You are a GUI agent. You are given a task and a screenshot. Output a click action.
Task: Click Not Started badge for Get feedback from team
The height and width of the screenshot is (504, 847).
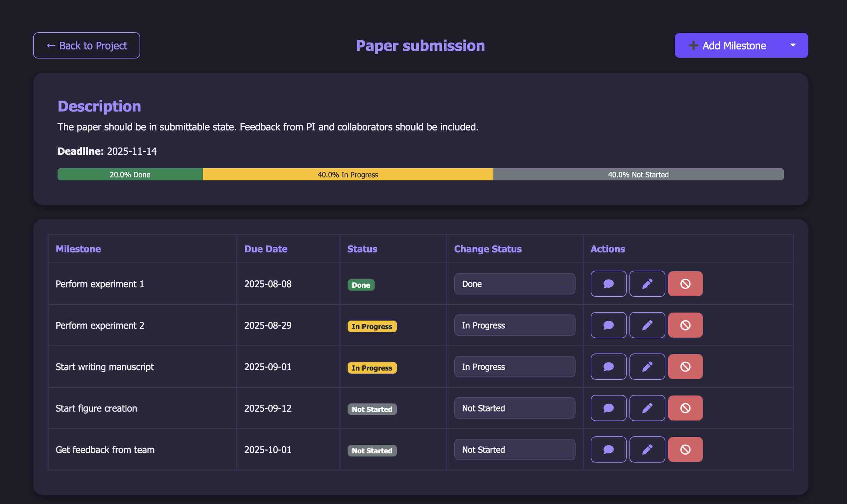[372, 450]
